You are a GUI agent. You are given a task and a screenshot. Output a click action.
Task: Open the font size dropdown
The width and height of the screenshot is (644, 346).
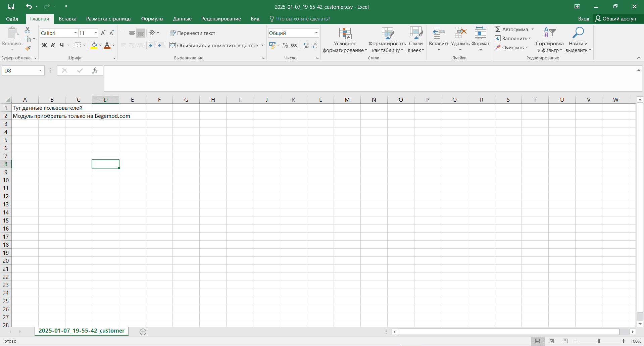[x=96, y=33]
